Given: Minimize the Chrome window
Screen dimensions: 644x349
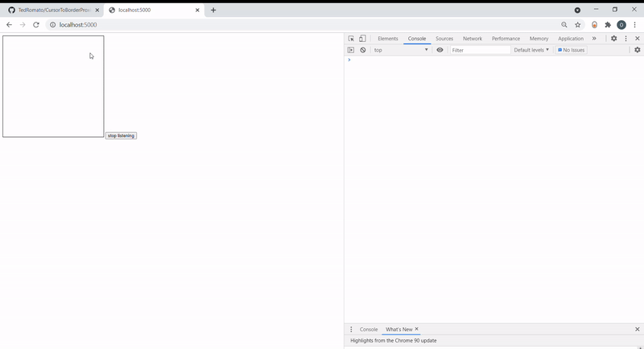Looking at the screenshot, I should click(596, 10).
